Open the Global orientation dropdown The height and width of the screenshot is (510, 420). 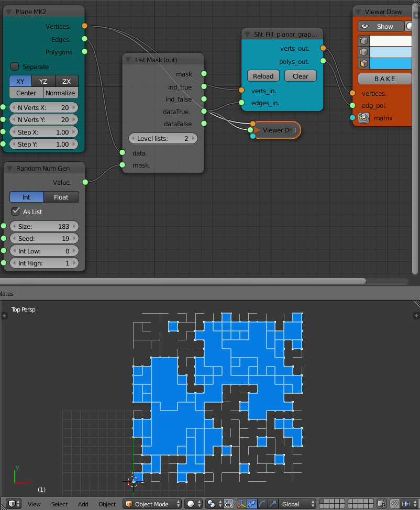[x=297, y=504]
